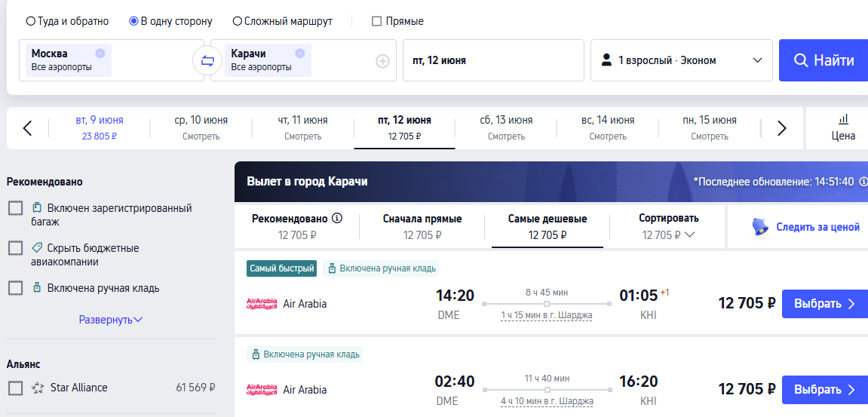Remove Карачи from destination field
Viewport: 868px width, 417px height.
[x=300, y=53]
